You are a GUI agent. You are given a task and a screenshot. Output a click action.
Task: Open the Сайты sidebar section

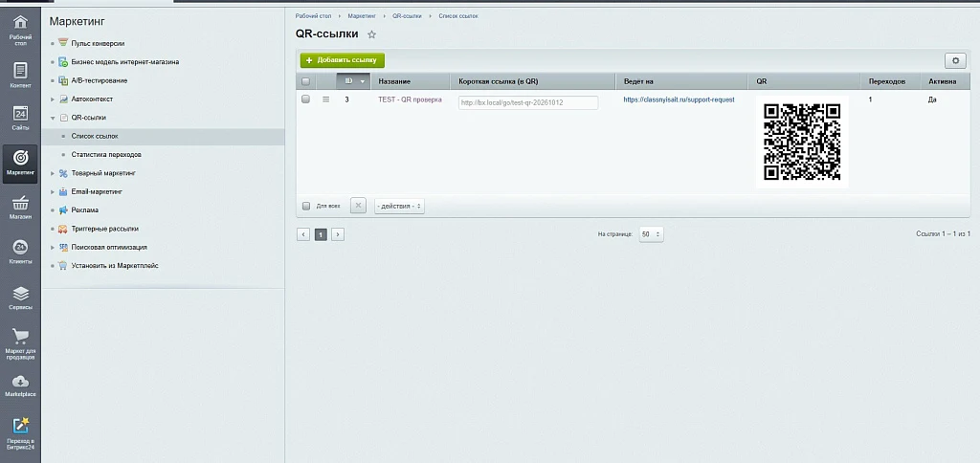pyautogui.click(x=20, y=118)
